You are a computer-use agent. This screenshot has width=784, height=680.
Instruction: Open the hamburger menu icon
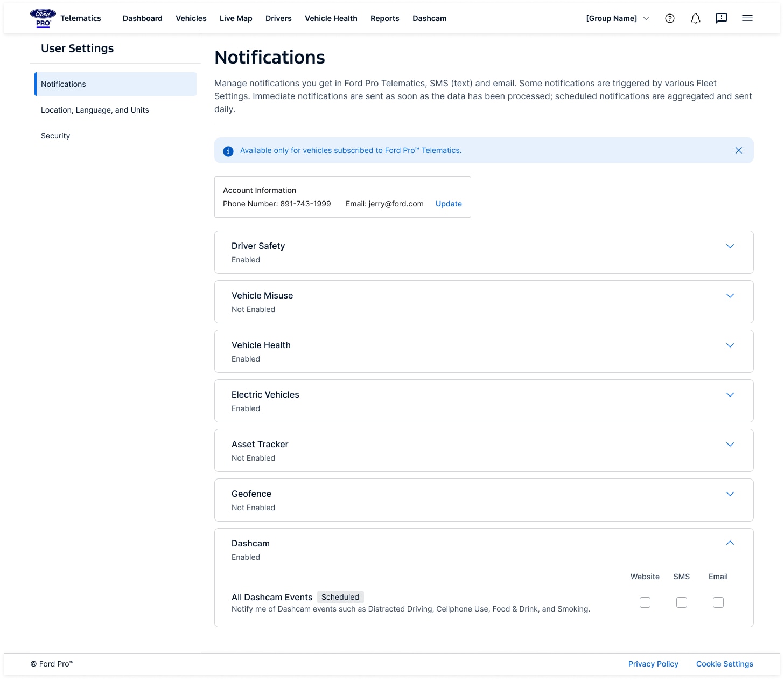(x=747, y=18)
